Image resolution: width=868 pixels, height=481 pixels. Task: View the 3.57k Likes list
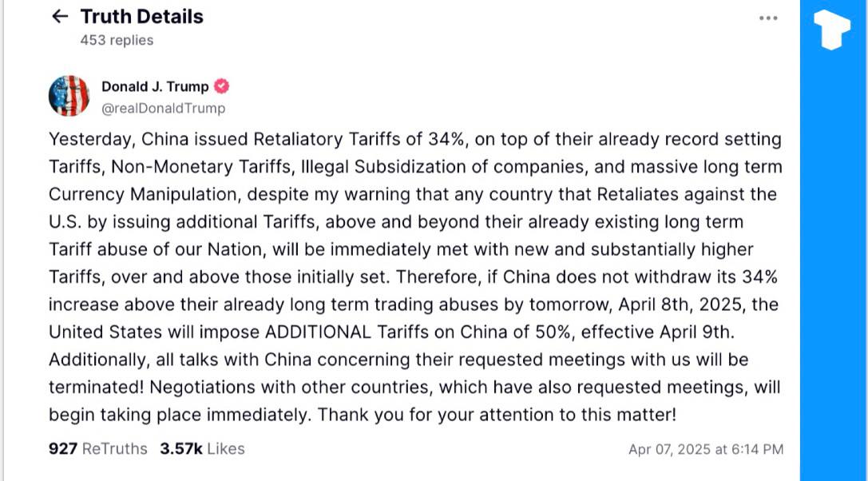pyautogui.click(x=201, y=448)
